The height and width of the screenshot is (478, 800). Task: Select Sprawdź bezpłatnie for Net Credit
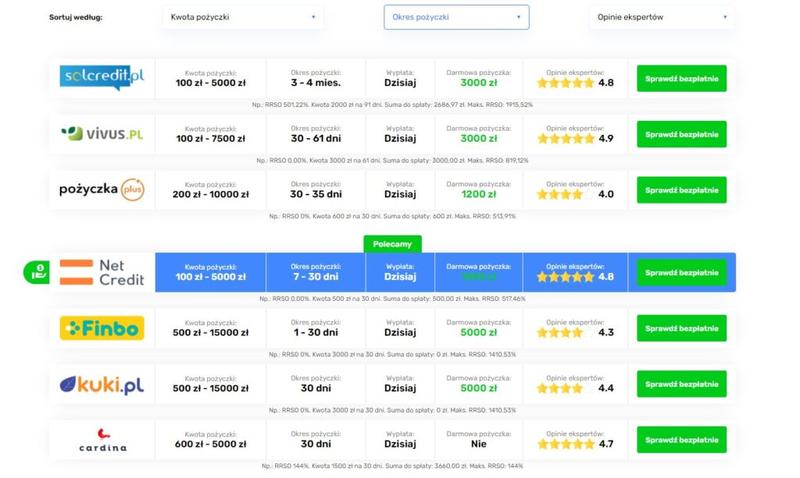pos(681,272)
